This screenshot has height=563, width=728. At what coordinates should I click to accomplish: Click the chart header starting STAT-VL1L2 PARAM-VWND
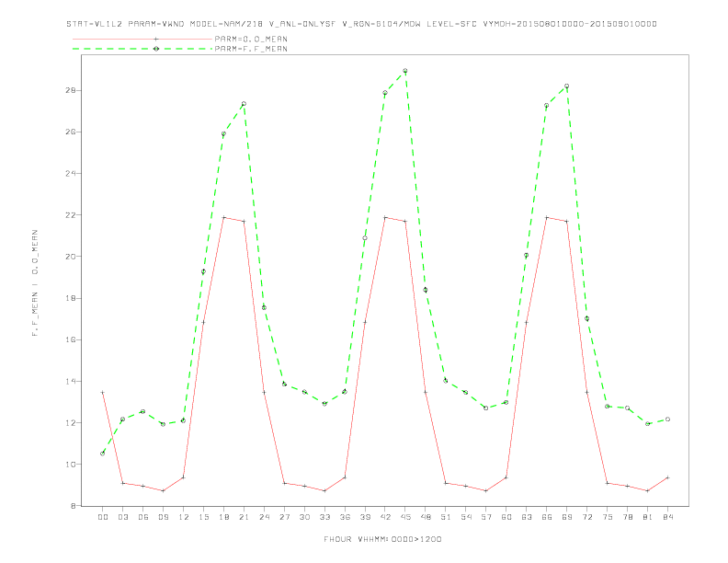coord(361,24)
